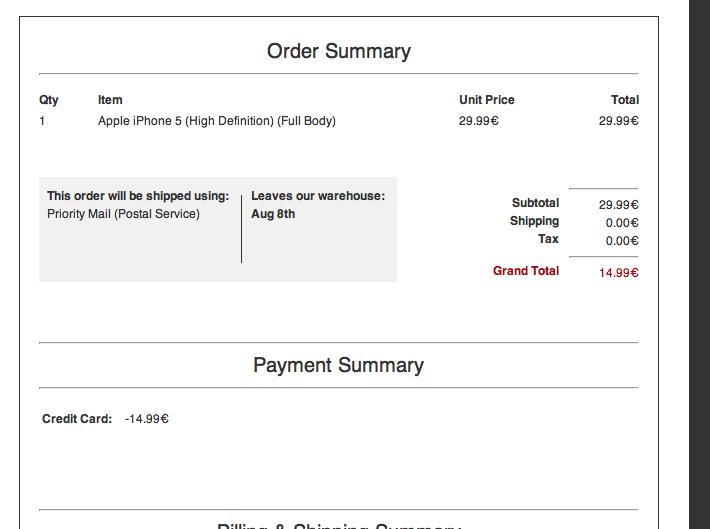Select the Apple iPhone 5 item name

[216, 121]
